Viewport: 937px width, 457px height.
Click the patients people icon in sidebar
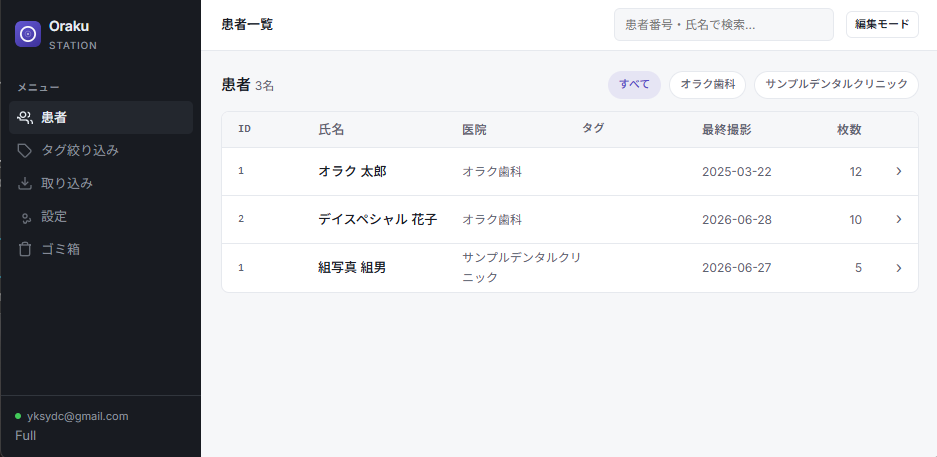click(x=25, y=118)
